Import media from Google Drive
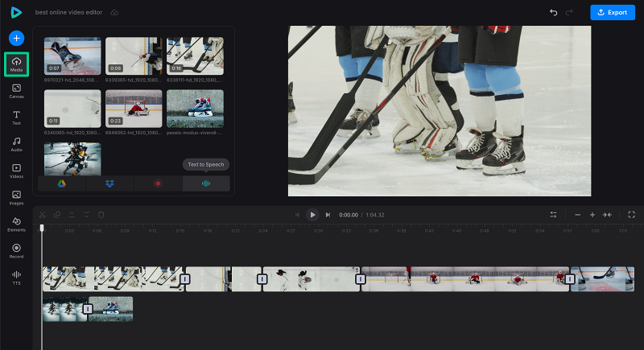644x350 pixels. tap(62, 183)
